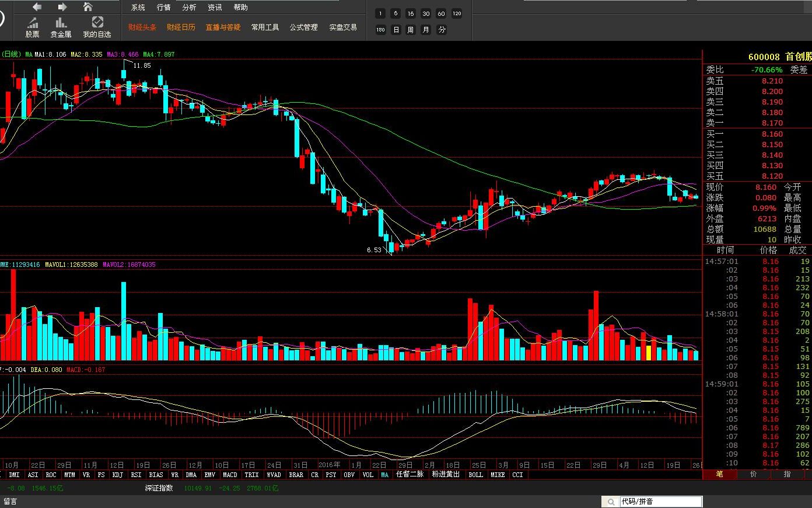Switch indicator to DMA

(191, 475)
